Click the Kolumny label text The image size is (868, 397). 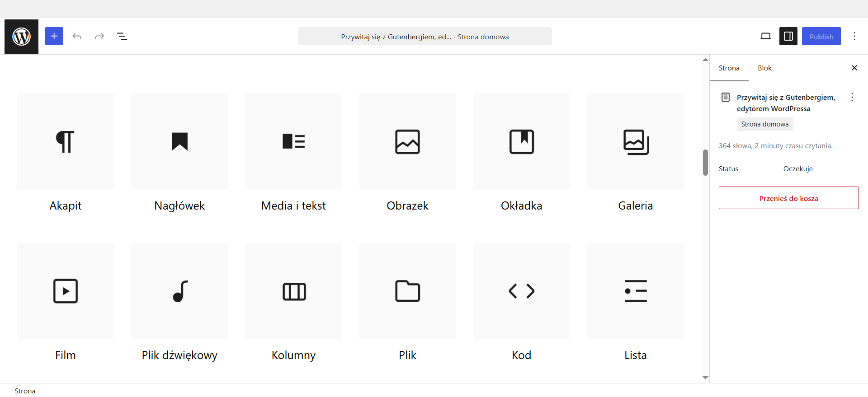[x=294, y=355]
